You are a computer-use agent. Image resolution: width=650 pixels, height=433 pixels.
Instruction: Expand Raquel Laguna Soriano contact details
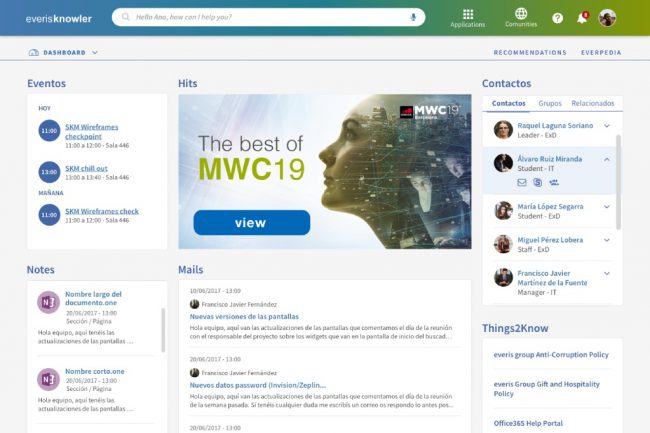tap(607, 126)
